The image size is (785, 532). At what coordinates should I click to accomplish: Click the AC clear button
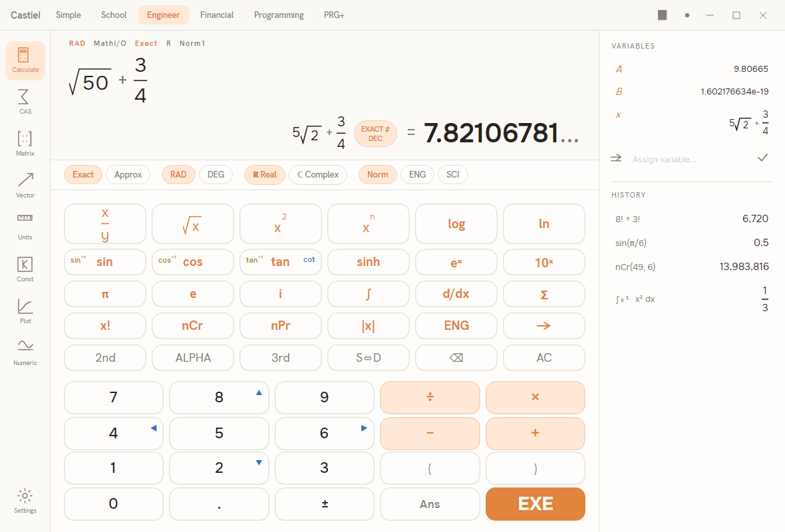point(544,358)
